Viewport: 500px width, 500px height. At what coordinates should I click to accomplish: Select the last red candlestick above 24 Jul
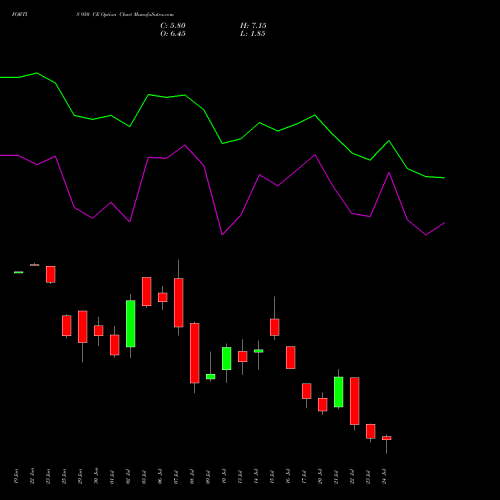387,438
